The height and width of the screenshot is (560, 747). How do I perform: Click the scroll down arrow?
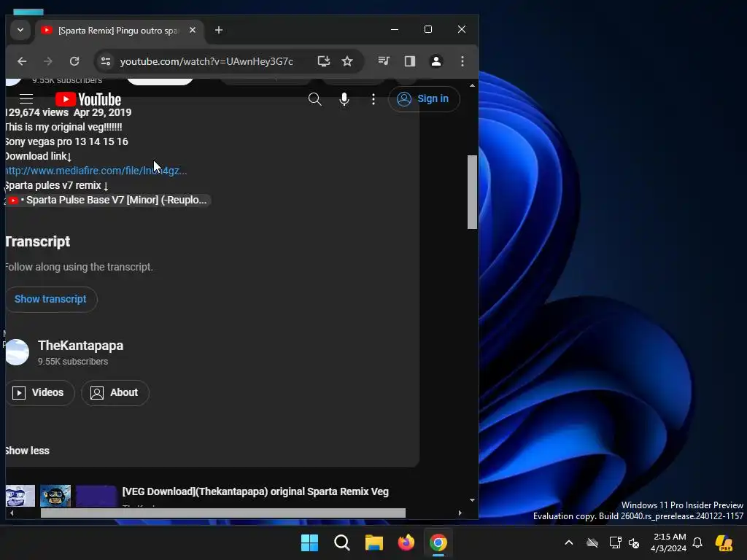click(472, 500)
